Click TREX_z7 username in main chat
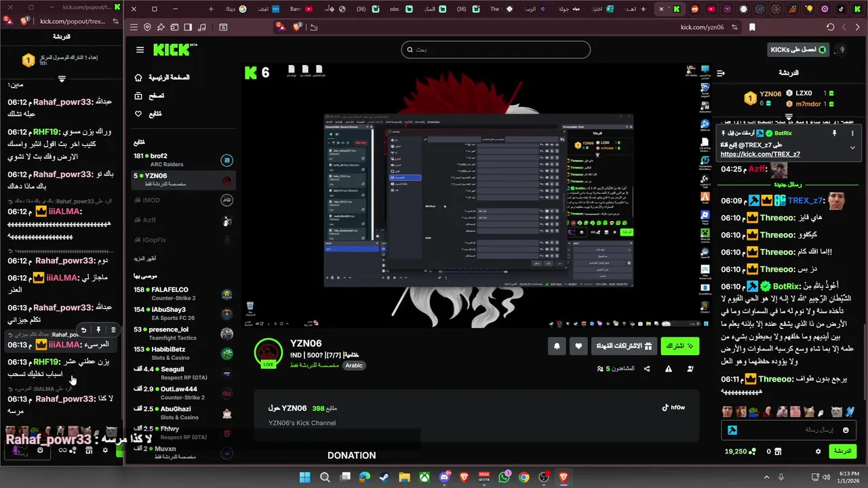This screenshot has height=488, width=868. 805,201
